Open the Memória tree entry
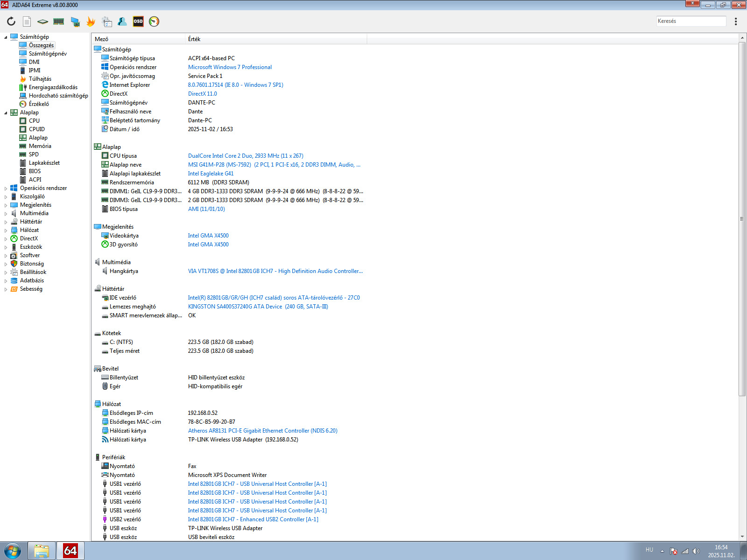The width and height of the screenshot is (747, 560). click(40, 146)
